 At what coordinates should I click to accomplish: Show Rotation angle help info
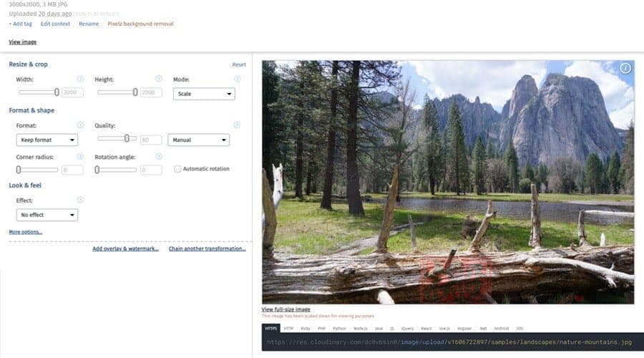pos(159,157)
